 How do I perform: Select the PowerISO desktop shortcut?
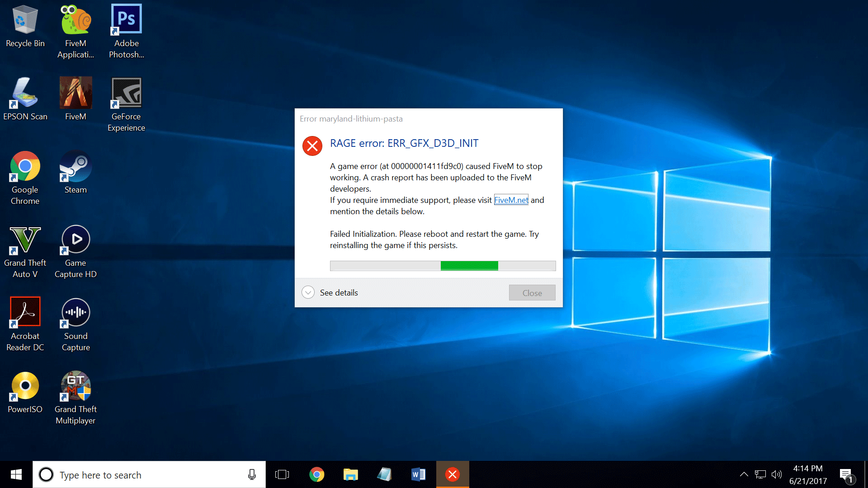25,392
